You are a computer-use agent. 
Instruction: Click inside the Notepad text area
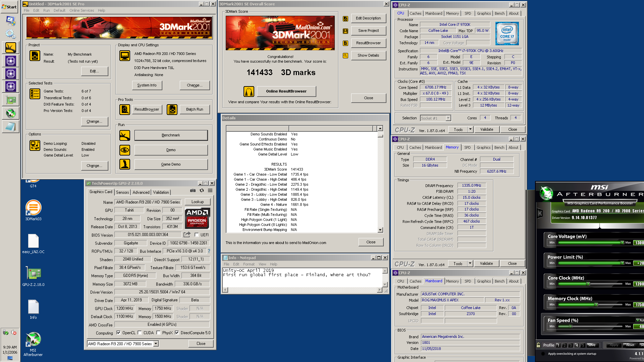click(x=302, y=277)
